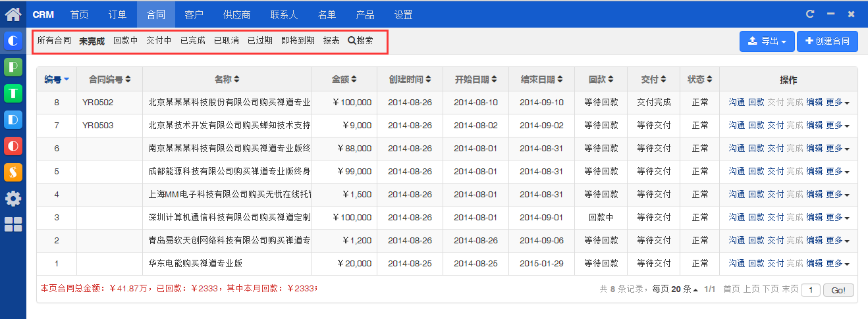The image size is (868, 319).
Task: Show 所有合同 filter tab
Action: (54, 41)
